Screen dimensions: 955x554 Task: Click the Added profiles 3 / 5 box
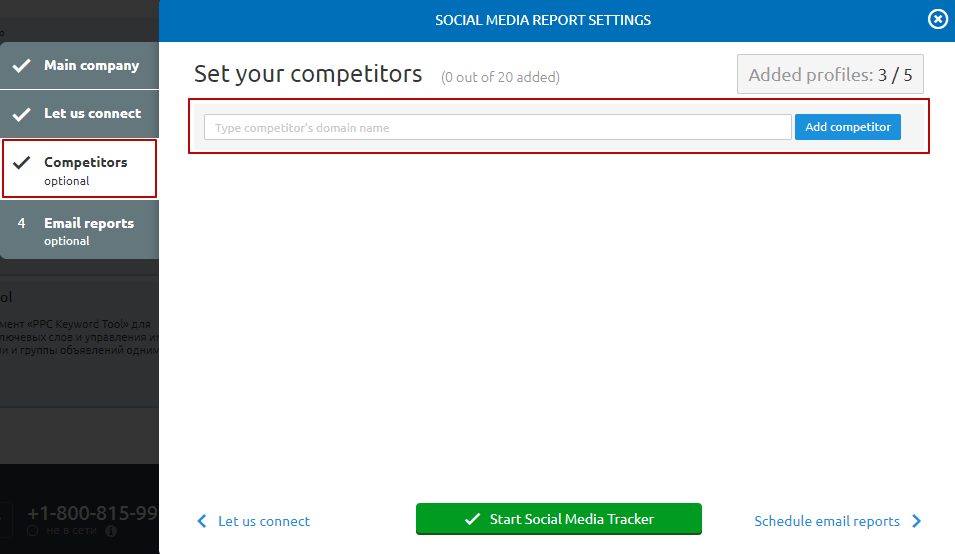830,74
